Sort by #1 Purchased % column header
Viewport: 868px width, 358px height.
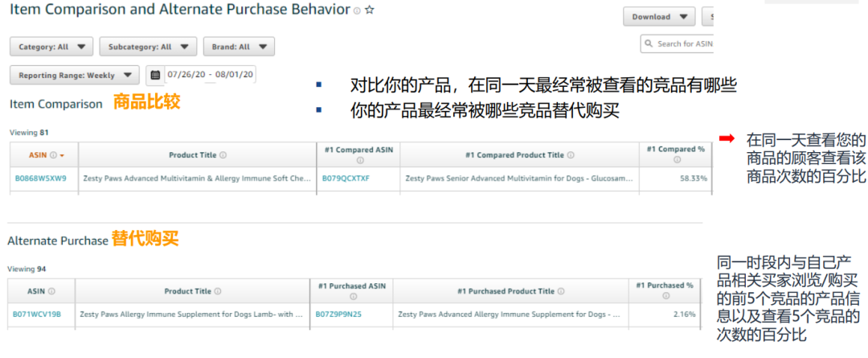665,286
